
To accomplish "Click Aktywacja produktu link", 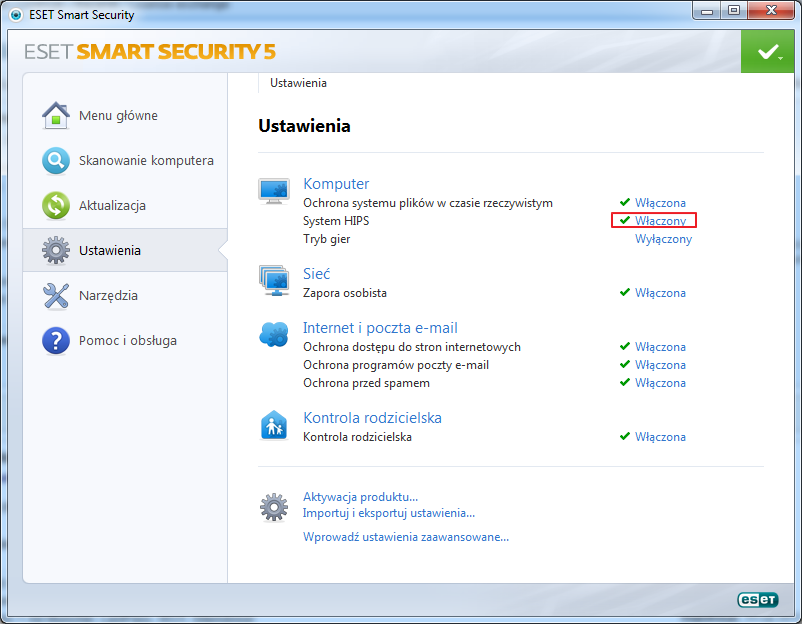I will tap(361, 497).
